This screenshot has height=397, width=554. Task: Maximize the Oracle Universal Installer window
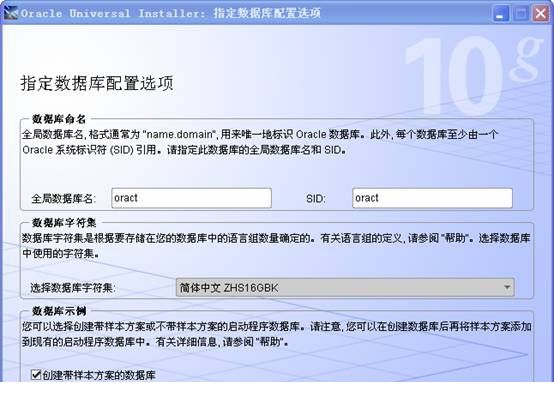[520, 14]
